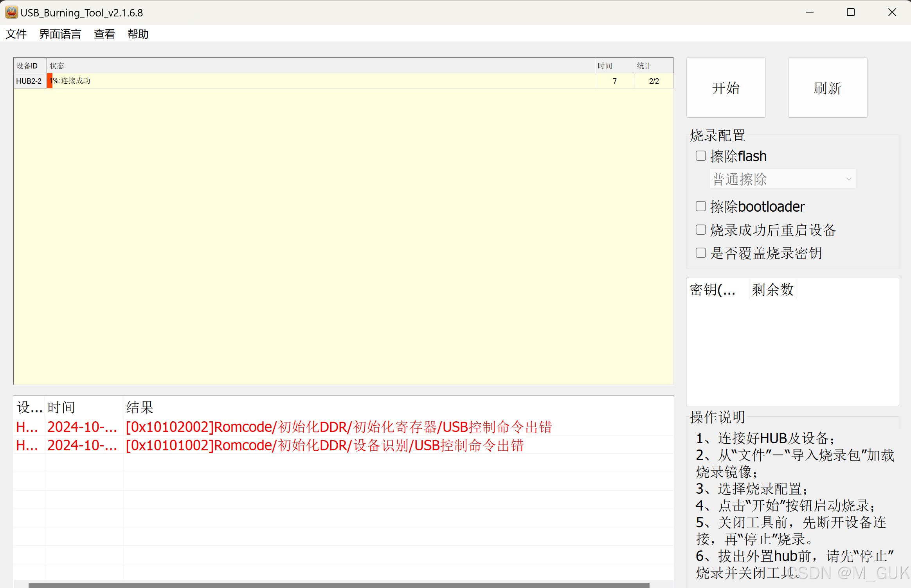Click the 剩余数 column header
The height and width of the screenshot is (588, 911).
(772, 290)
